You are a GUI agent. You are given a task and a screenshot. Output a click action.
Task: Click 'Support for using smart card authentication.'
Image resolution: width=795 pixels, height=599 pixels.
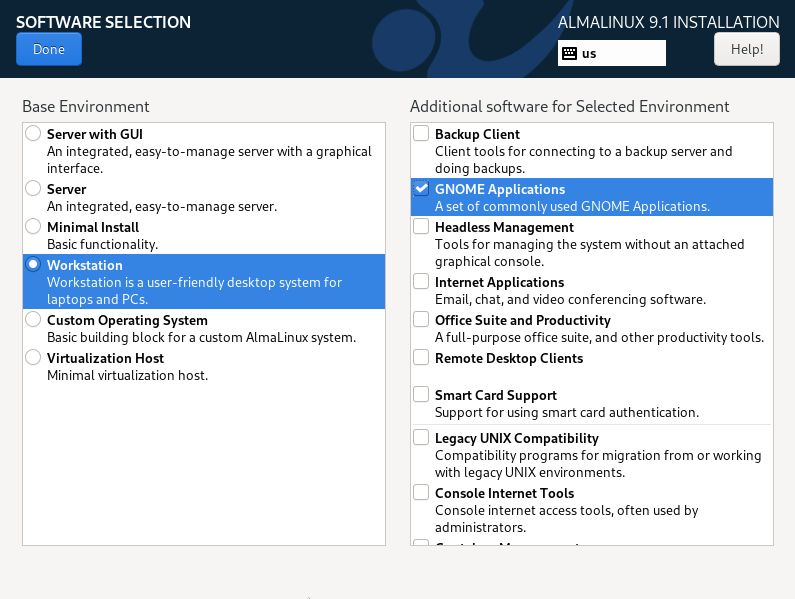click(567, 412)
